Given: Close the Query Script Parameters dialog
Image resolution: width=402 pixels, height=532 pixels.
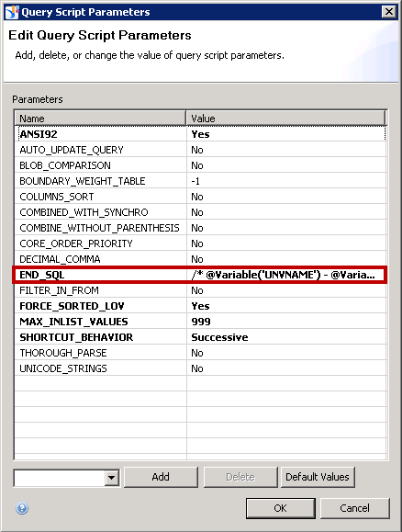Looking at the screenshot, I should [389, 12].
